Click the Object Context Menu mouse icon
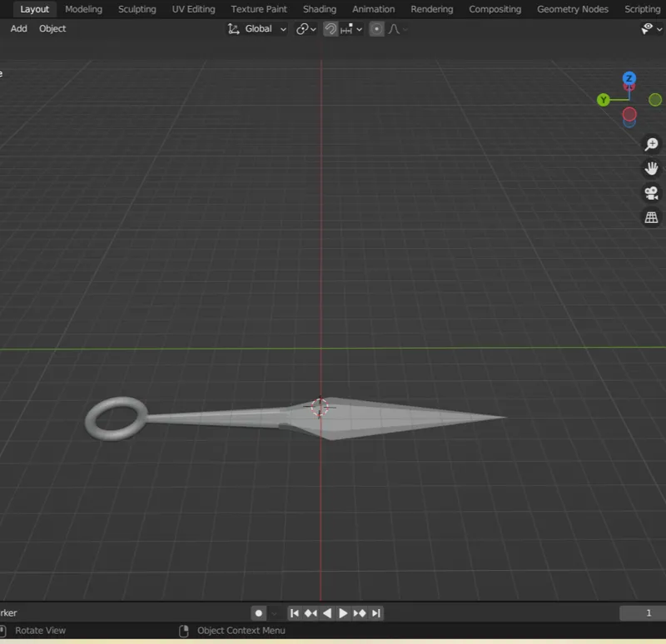 (184, 631)
